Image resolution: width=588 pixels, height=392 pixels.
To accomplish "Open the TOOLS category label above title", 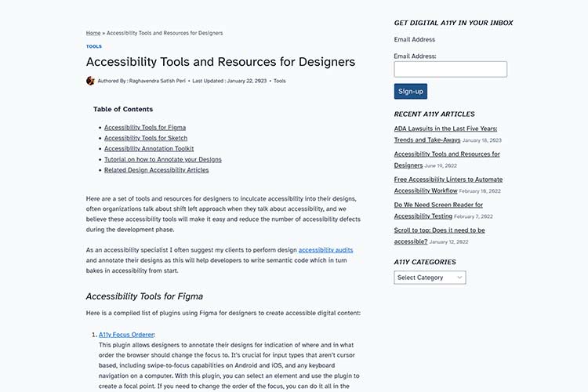I will pos(93,46).
